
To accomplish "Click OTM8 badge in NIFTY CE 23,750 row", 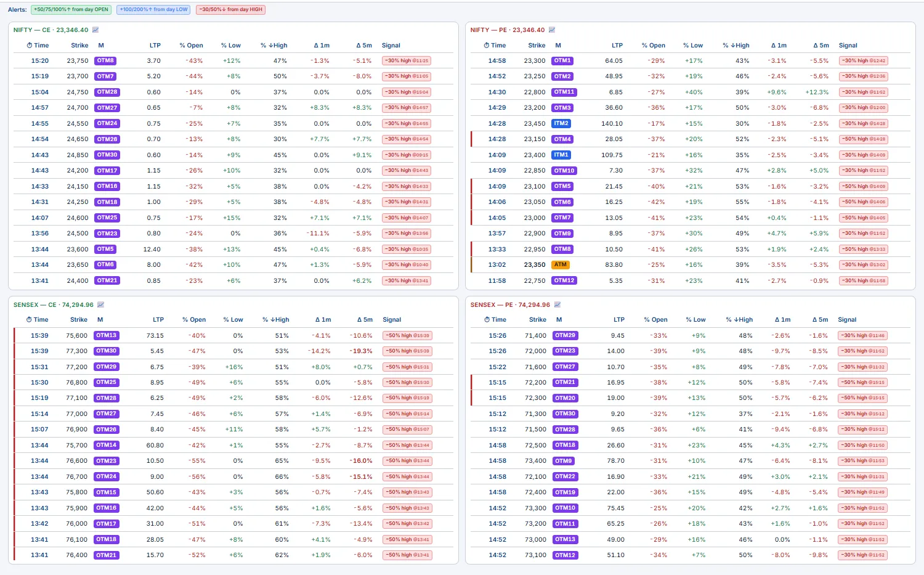I will [105, 60].
